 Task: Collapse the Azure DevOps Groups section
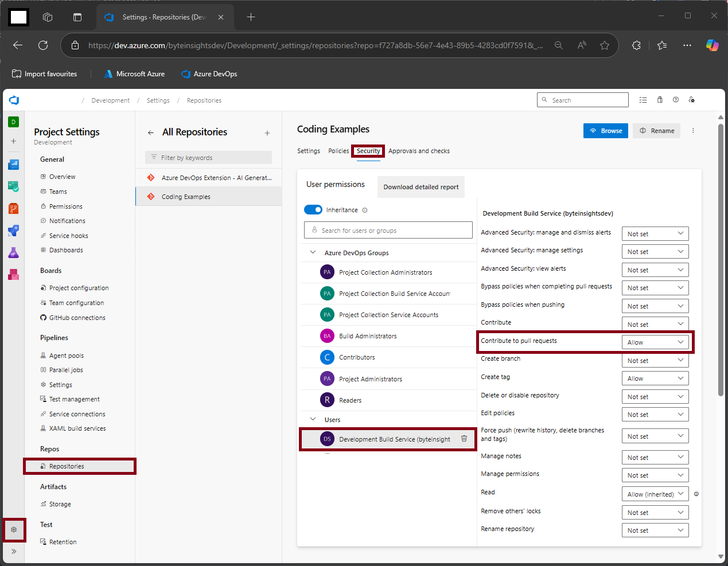[313, 252]
